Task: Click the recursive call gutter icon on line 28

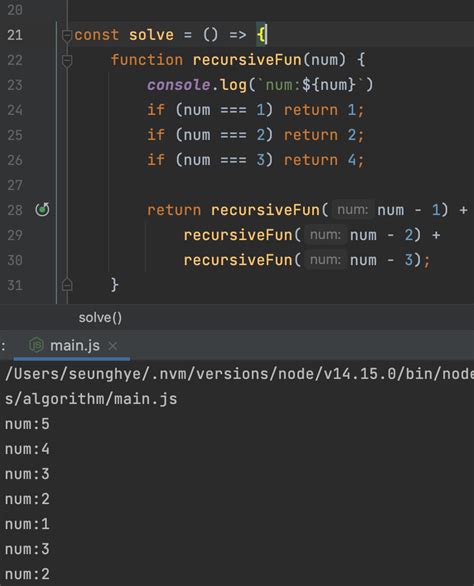Action: pos(42,210)
